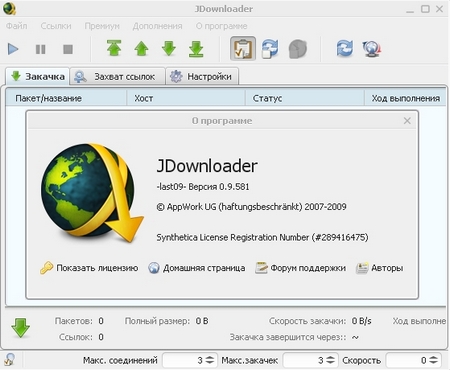
Task: Click the JDownloader title bar app icon
Action: [x=10, y=9]
